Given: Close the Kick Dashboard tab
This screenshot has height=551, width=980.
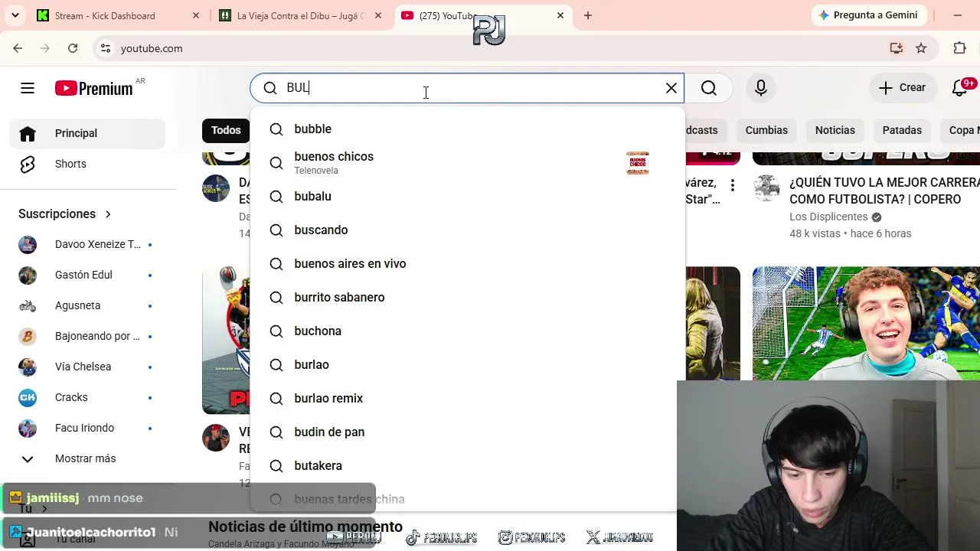Looking at the screenshot, I should [196, 15].
